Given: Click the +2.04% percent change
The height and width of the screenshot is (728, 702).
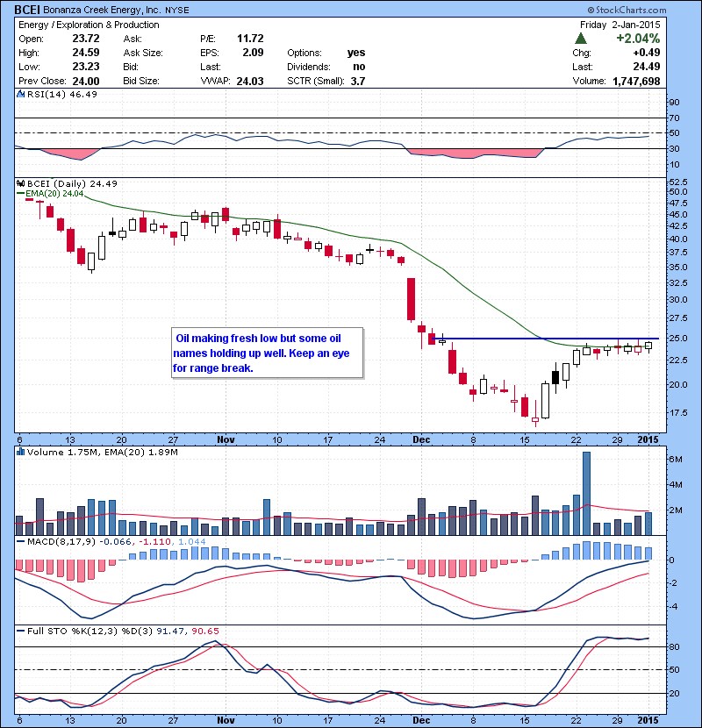Looking at the screenshot, I should 638,38.
